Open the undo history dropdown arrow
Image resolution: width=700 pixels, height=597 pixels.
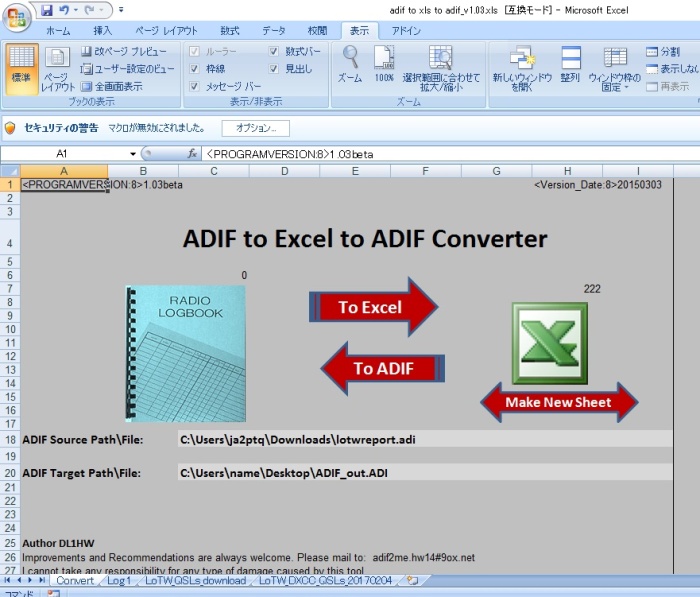pyautogui.click(x=75, y=10)
